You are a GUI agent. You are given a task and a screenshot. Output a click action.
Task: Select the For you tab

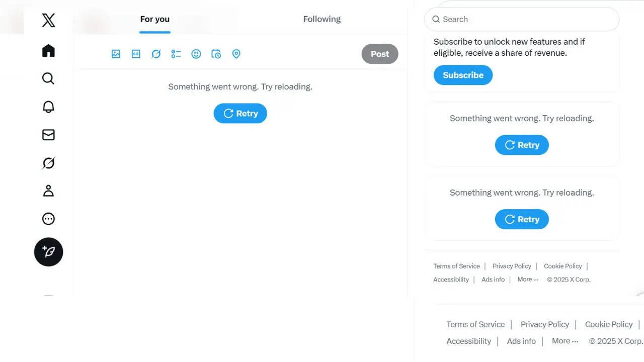154,19
